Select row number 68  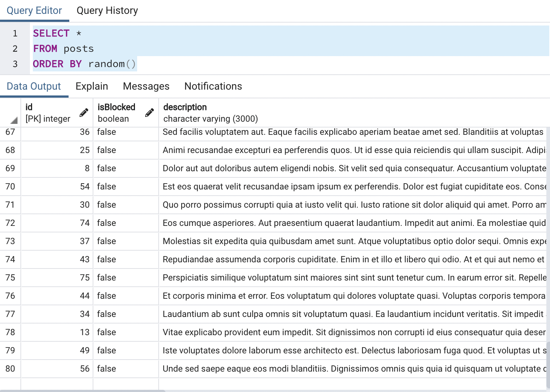click(x=10, y=150)
